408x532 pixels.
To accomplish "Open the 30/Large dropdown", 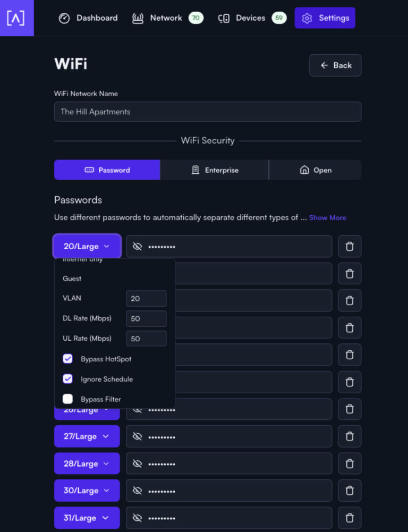I will (87, 491).
